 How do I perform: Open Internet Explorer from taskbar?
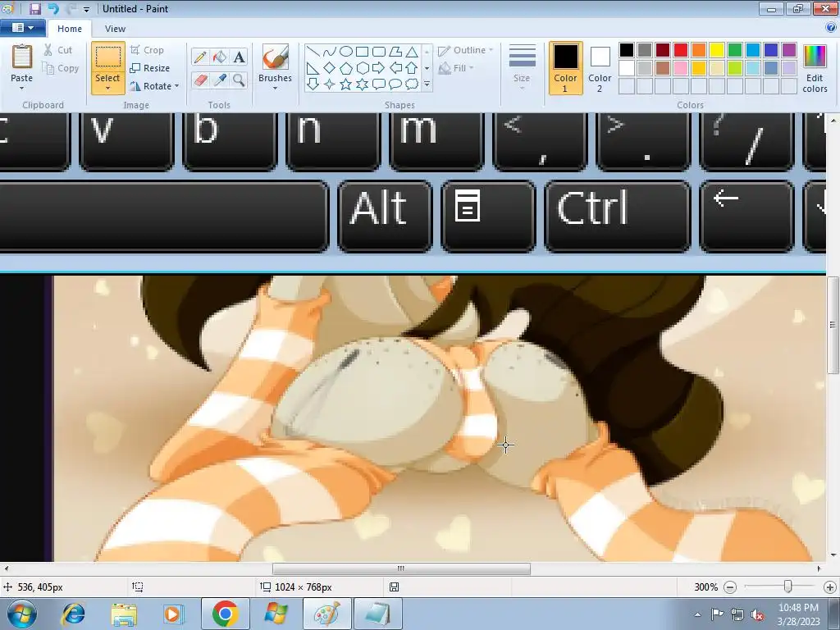click(73, 614)
